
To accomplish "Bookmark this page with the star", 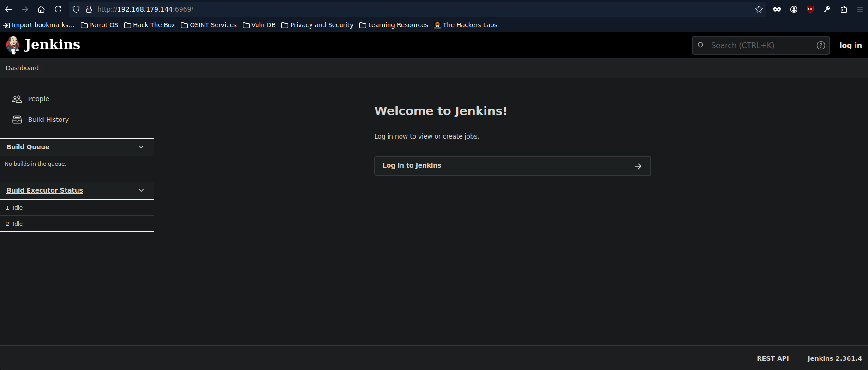I will [x=759, y=9].
